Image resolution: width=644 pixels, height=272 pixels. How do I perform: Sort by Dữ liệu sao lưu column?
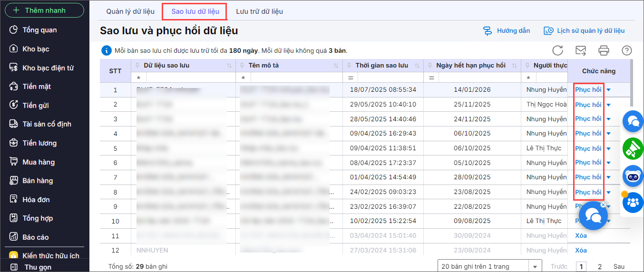point(229,66)
